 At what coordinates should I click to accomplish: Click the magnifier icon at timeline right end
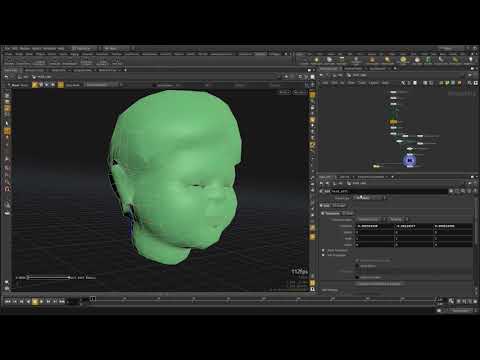click(451, 301)
